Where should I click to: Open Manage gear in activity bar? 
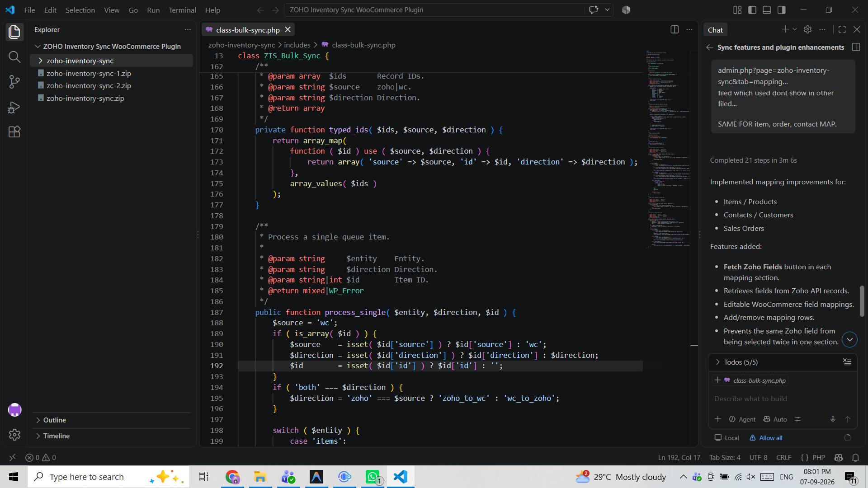pos(14,434)
